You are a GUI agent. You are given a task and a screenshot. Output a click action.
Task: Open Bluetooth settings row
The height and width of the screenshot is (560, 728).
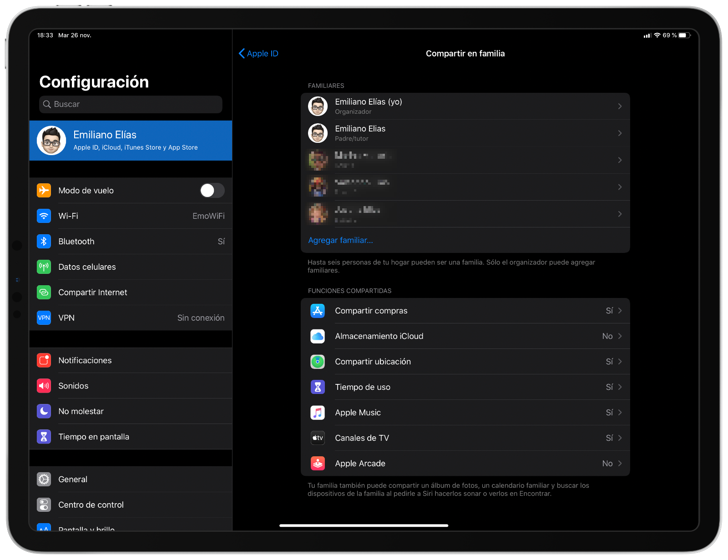(x=131, y=241)
